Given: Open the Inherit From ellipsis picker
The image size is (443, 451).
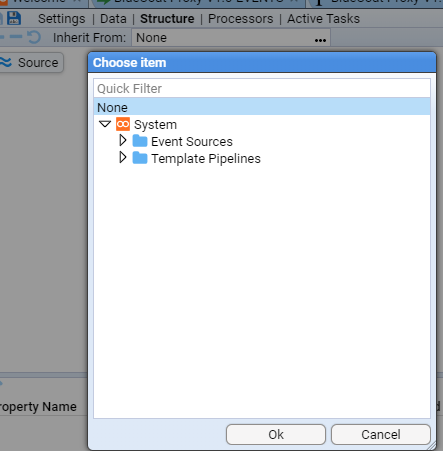Looking at the screenshot, I should click(320, 40).
